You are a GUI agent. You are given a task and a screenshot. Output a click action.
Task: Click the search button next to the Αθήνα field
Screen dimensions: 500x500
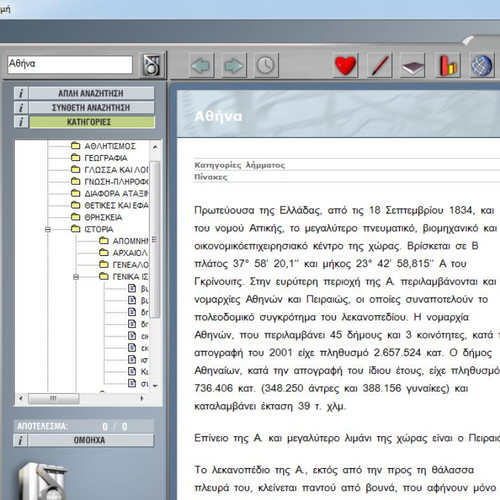[x=152, y=65]
